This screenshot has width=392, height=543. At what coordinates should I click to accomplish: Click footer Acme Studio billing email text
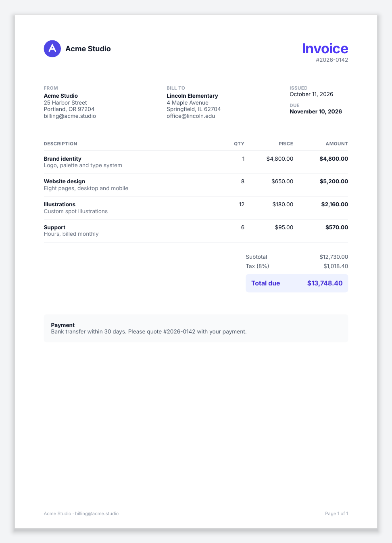(x=81, y=514)
